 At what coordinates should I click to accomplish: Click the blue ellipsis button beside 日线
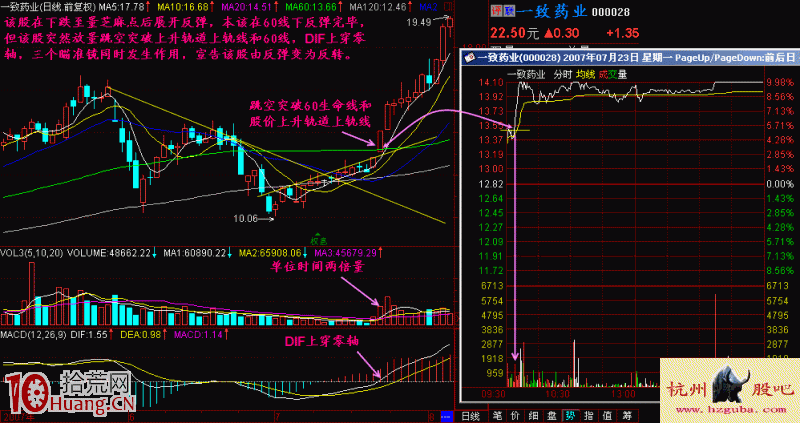pyautogui.click(x=446, y=415)
